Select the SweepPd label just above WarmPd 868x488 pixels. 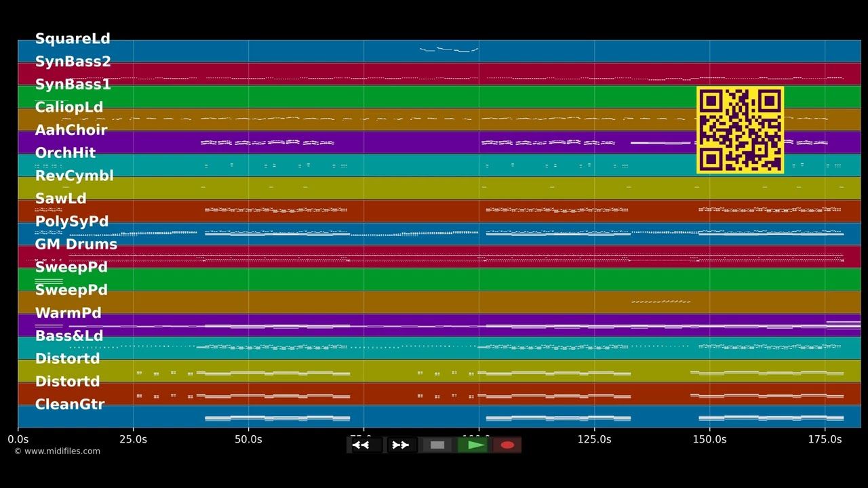pyautogui.click(x=71, y=290)
